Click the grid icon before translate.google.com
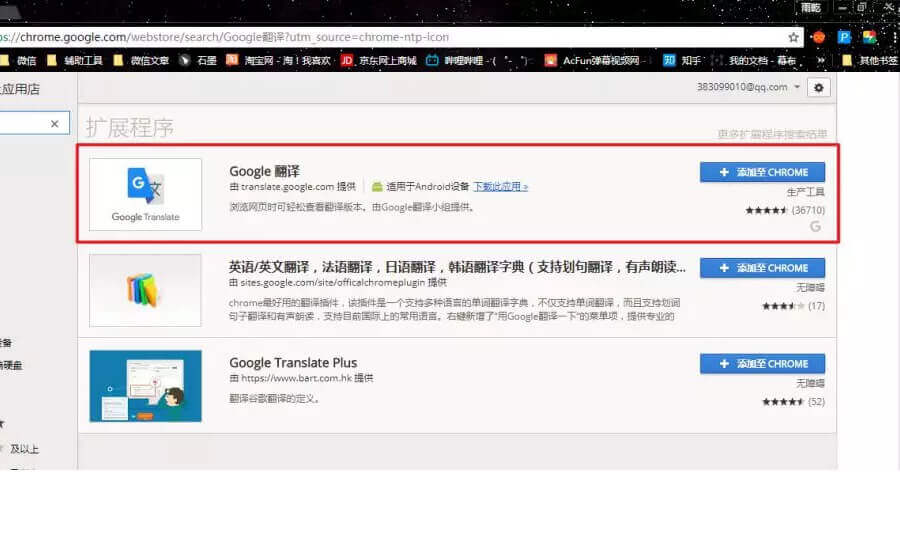900x550 pixels. [x=234, y=187]
